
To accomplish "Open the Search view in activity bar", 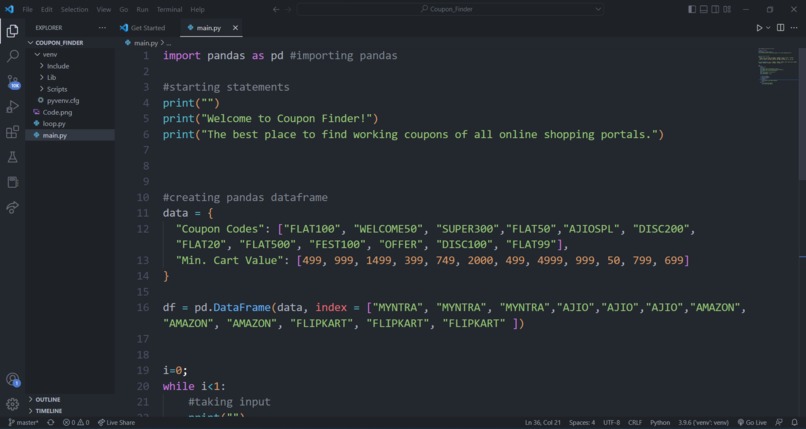I will pyautogui.click(x=12, y=55).
